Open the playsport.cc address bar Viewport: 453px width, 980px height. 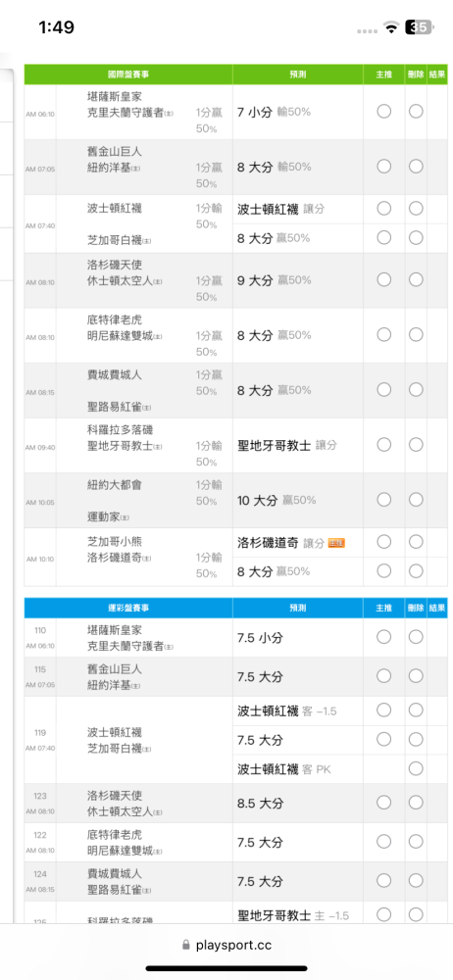(x=226, y=945)
